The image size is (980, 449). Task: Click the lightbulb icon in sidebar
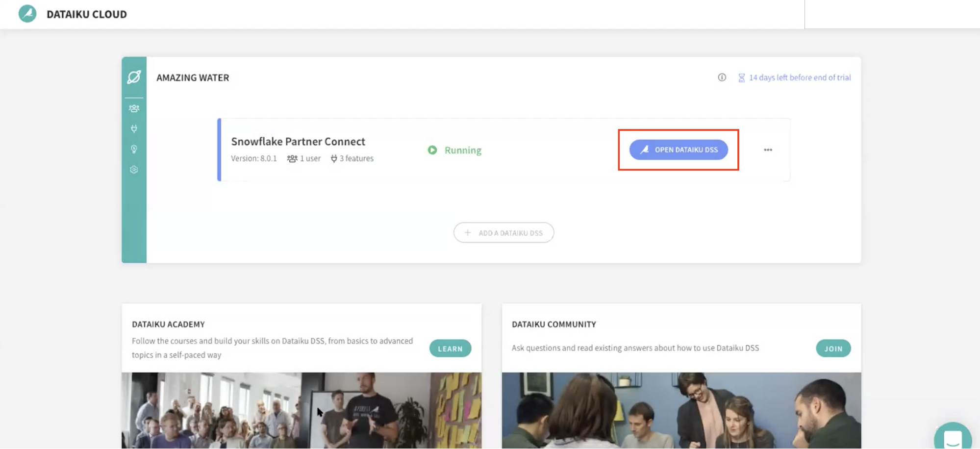[x=134, y=149]
